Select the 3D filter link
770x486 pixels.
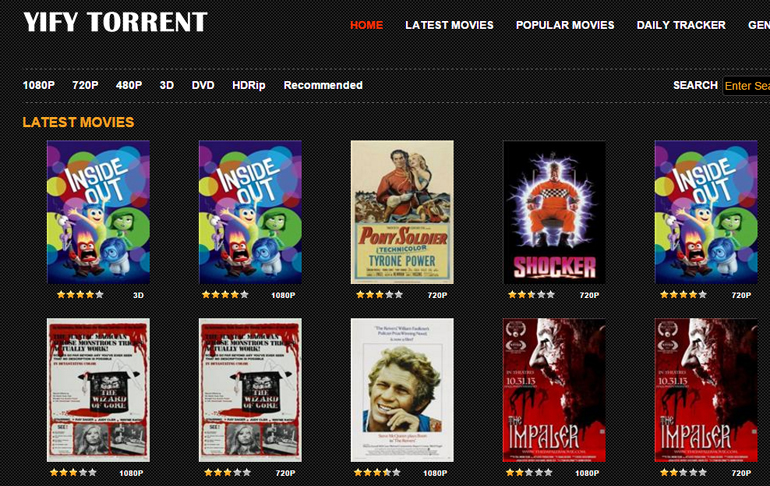click(166, 85)
